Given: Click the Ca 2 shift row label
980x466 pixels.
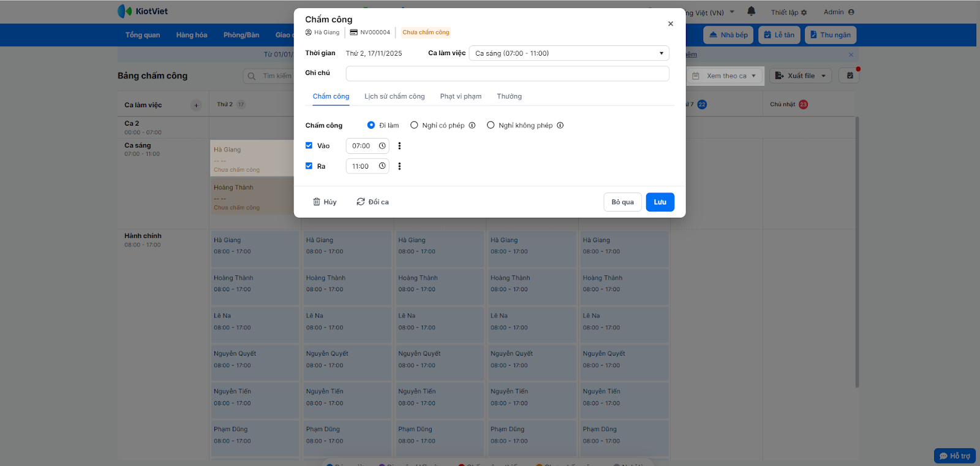Looking at the screenshot, I should pos(132,123).
